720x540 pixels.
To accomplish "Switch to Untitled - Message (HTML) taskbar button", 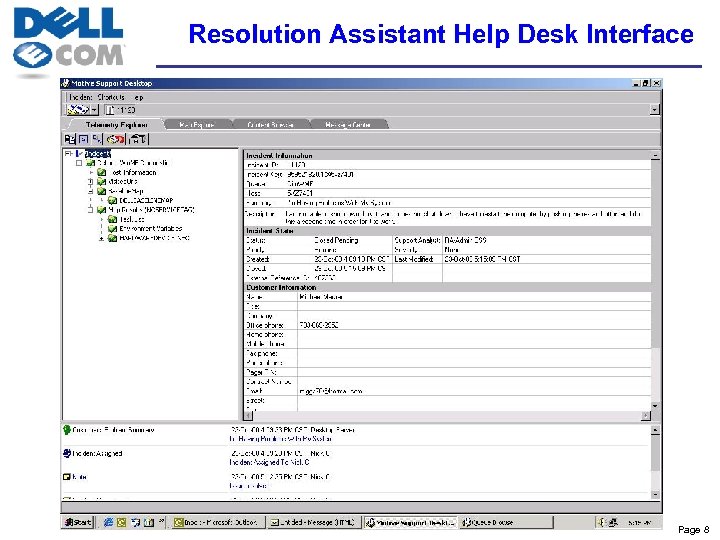I will coord(315,522).
